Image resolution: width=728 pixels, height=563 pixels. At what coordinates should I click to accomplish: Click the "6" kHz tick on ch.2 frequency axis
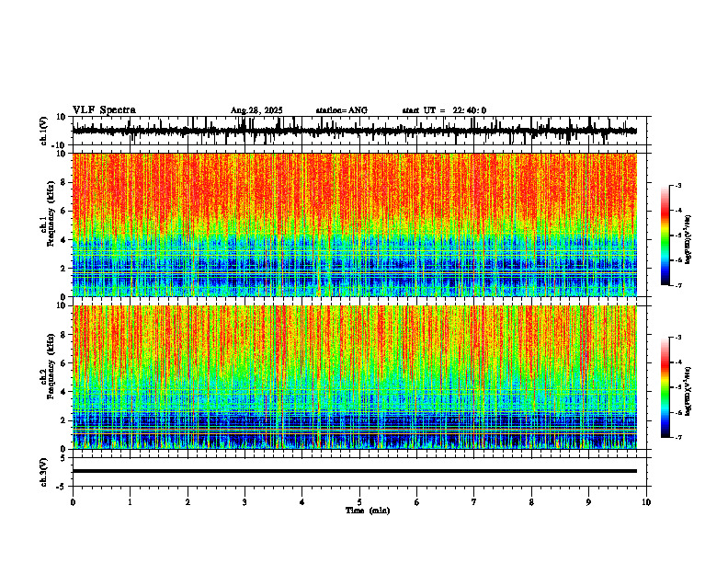coord(64,363)
